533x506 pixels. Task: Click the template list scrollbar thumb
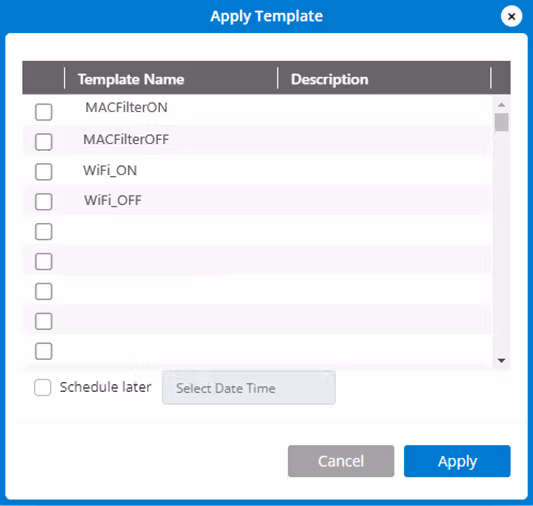click(502, 122)
